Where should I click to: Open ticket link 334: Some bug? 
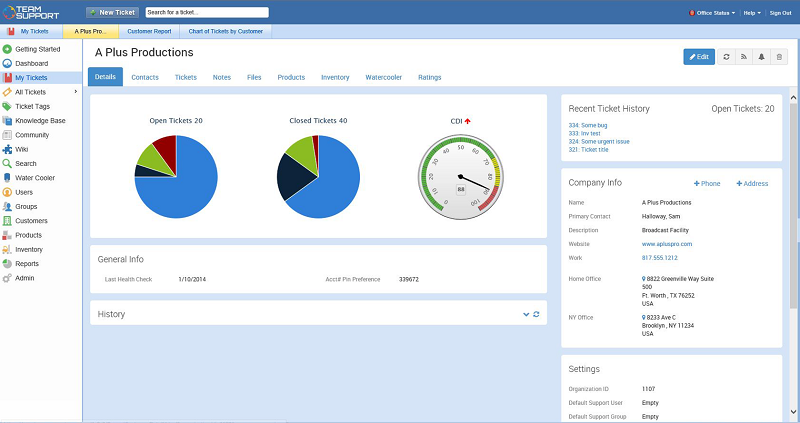tap(589, 125)
